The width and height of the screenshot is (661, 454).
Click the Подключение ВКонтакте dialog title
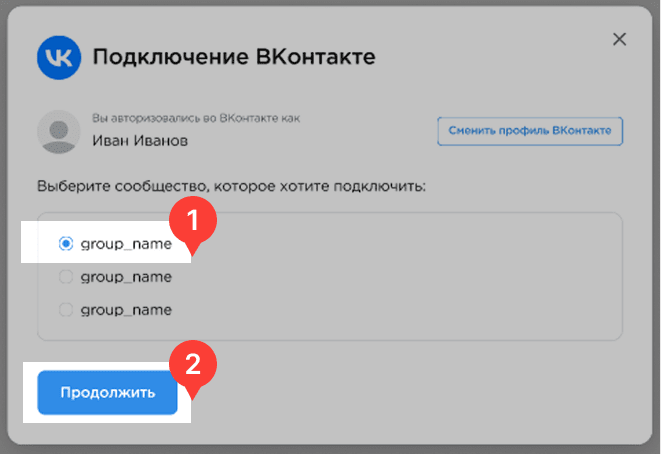point(233,57)
